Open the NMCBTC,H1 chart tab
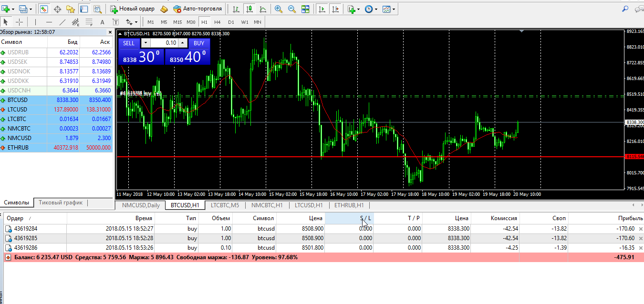Screen dimensions: 644x304 267,205
